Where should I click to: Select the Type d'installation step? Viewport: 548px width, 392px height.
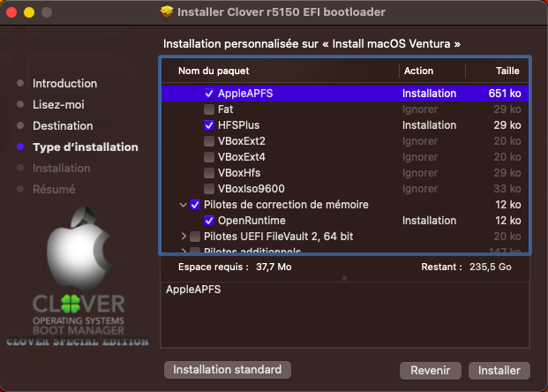tap(86, 147)
